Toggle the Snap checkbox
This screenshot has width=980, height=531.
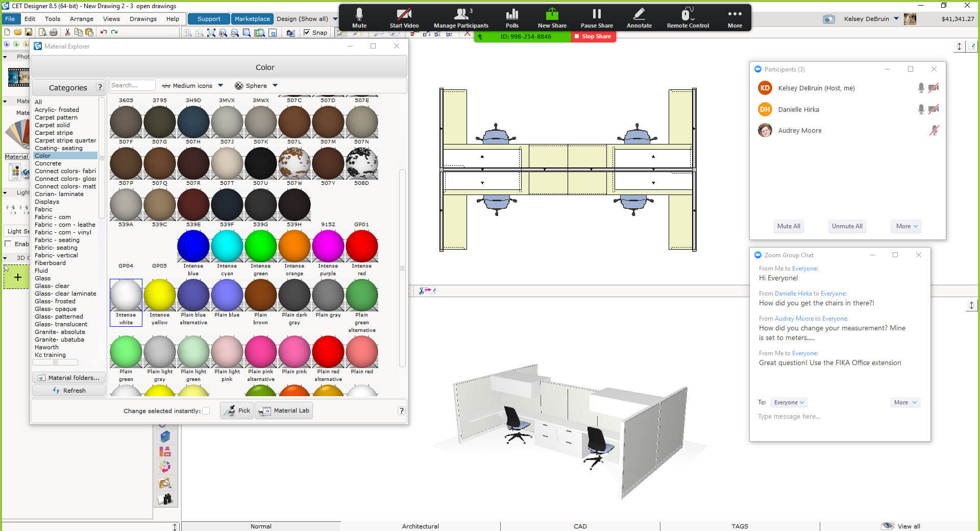(307, 32)
